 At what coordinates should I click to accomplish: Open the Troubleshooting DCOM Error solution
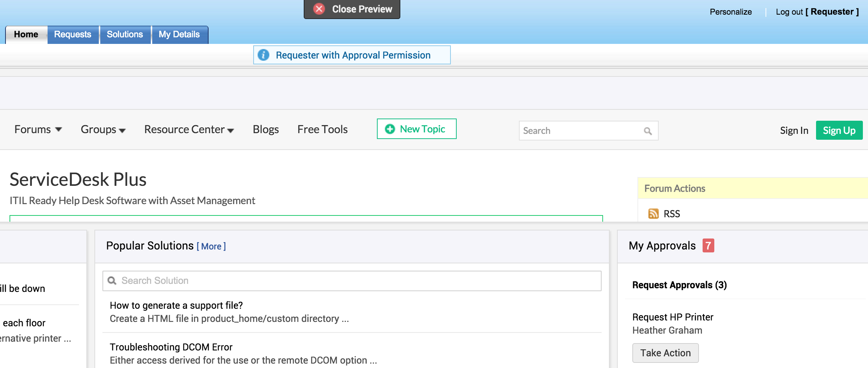pos(171,347)
